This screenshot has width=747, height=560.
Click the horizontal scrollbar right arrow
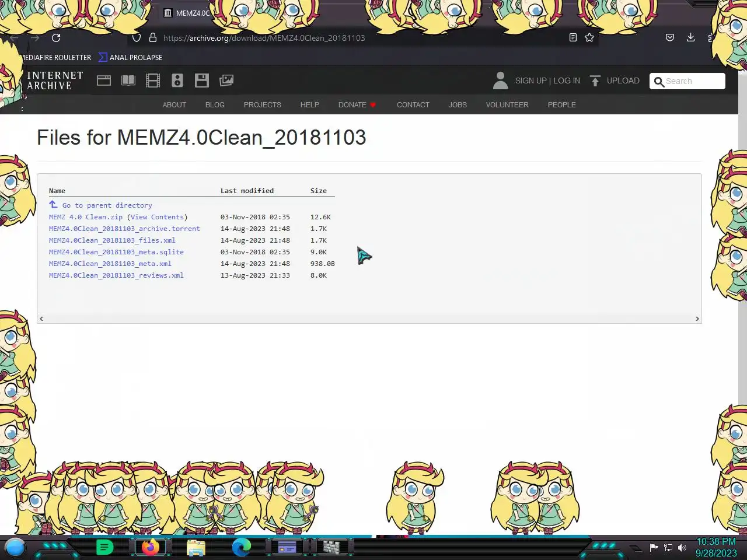pyautogui.click(x=697, y=318)
